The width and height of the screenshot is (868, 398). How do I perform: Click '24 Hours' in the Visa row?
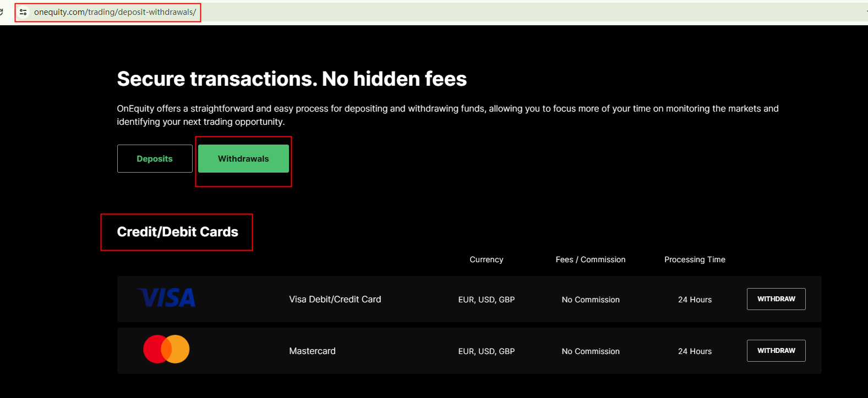pyautogui.click(x=695, y=300)
